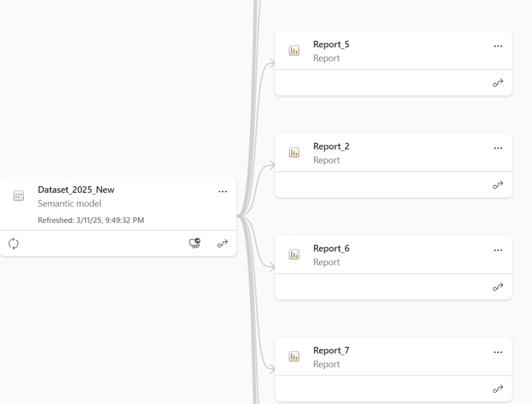Screen dimensions: 532x404
Task: Open the ellipsis menu on Report_7
Action: coord(498,351)
